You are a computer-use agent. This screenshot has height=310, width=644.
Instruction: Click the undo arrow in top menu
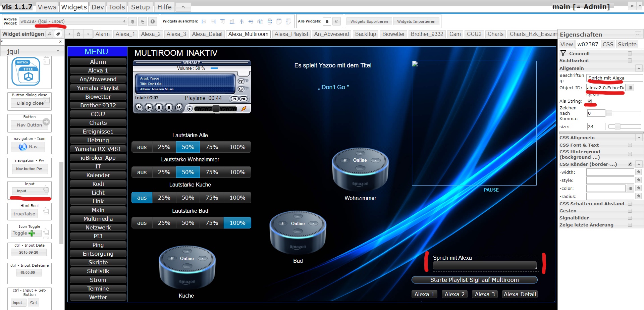(x=183, y=7)
